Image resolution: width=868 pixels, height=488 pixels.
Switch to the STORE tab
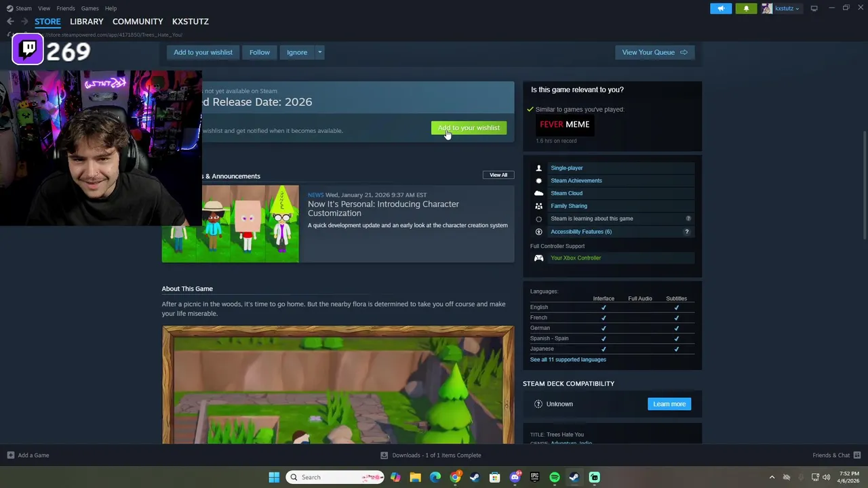coord(47,22)
